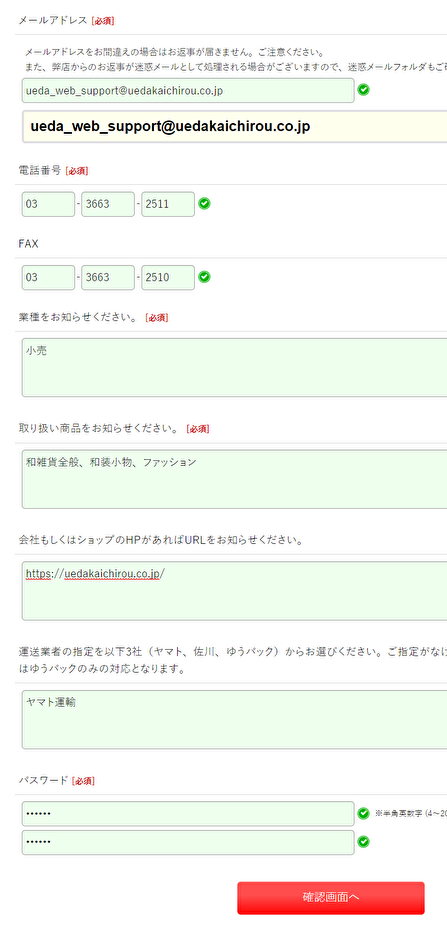This screenshot has width=447, height=938.
Task: Click the 会社もしくはショップのHP label text
Action: [160, 540]
